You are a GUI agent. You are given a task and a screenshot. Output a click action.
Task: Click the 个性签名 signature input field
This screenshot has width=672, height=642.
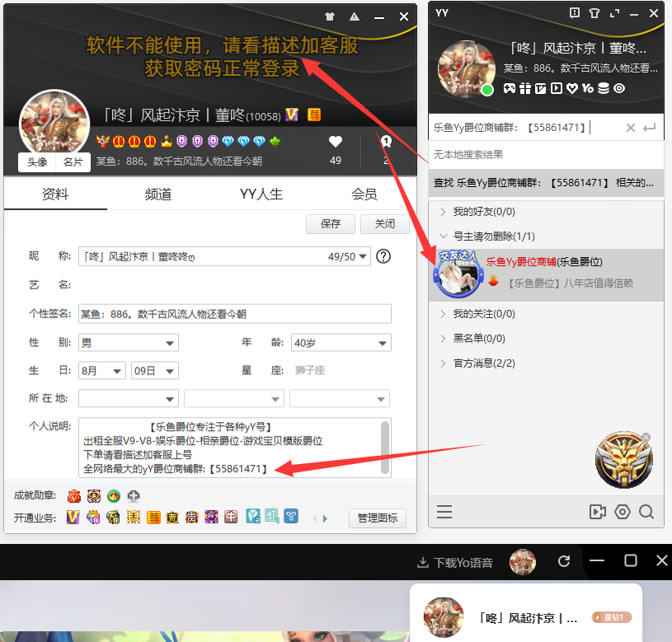point(235,314)
